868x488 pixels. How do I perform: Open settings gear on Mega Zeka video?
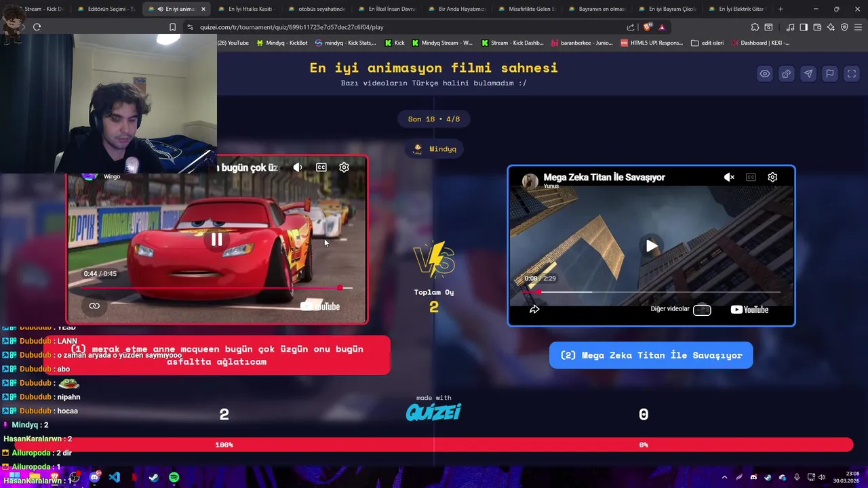coord(772,177)
